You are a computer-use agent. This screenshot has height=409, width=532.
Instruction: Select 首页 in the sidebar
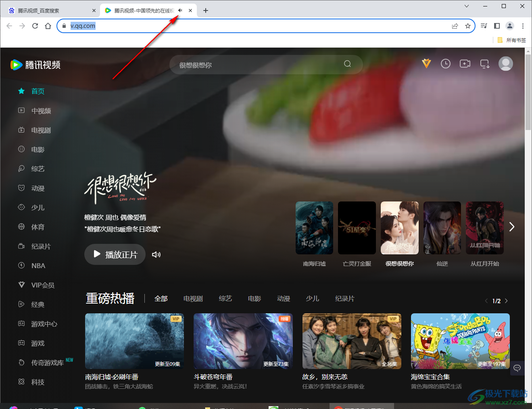point(31,91)
